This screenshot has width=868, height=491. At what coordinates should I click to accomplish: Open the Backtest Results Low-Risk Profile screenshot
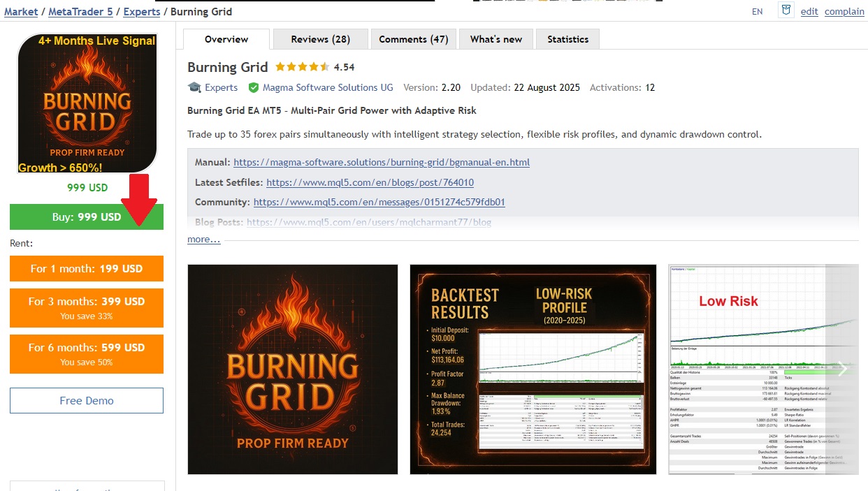coord(533,369)
